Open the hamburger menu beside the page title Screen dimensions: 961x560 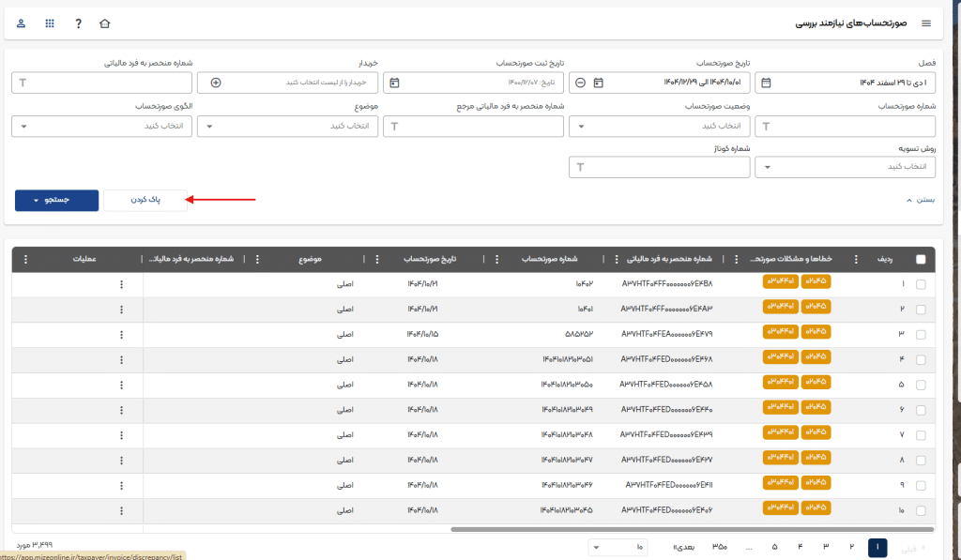(x=926, y=23)
